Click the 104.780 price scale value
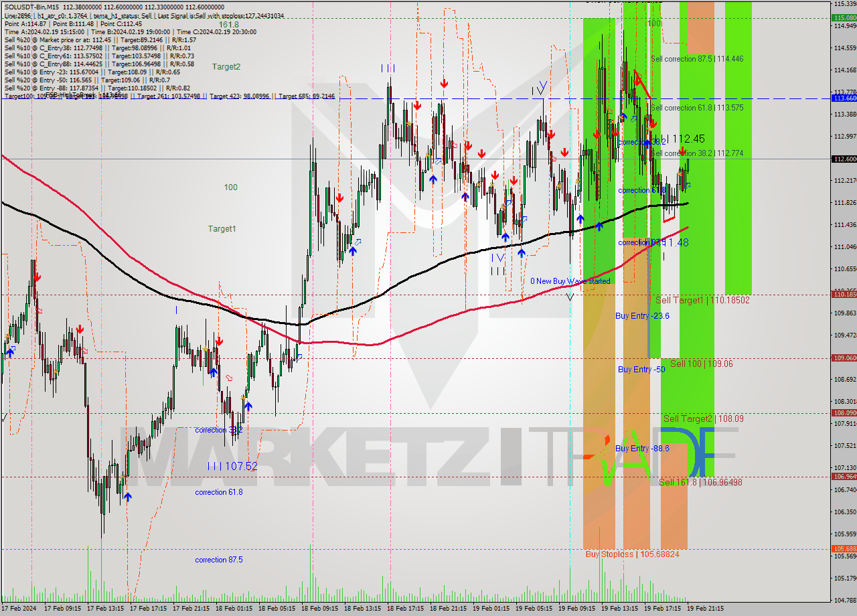The width and height of the screenshot is (857, 616). click(845, 600)
